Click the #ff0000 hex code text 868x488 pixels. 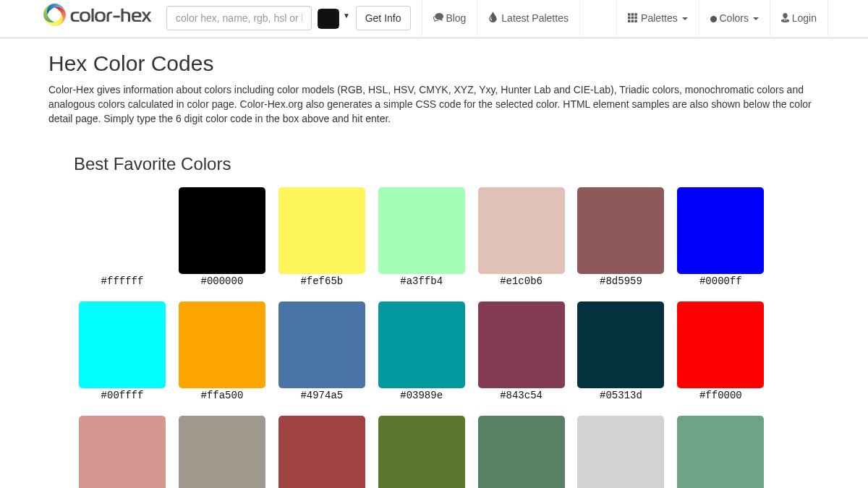pos(720,395)
